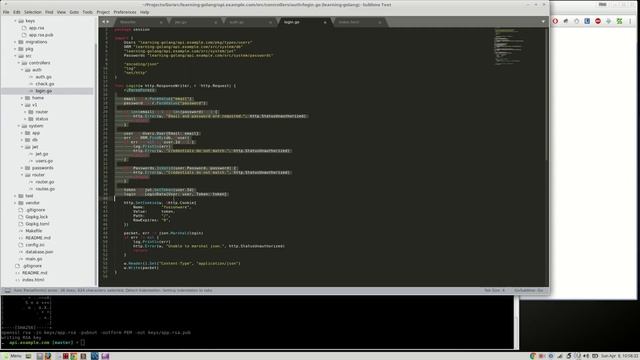Collapse the auth folder
Screen dimensions: 640x360
22,70
